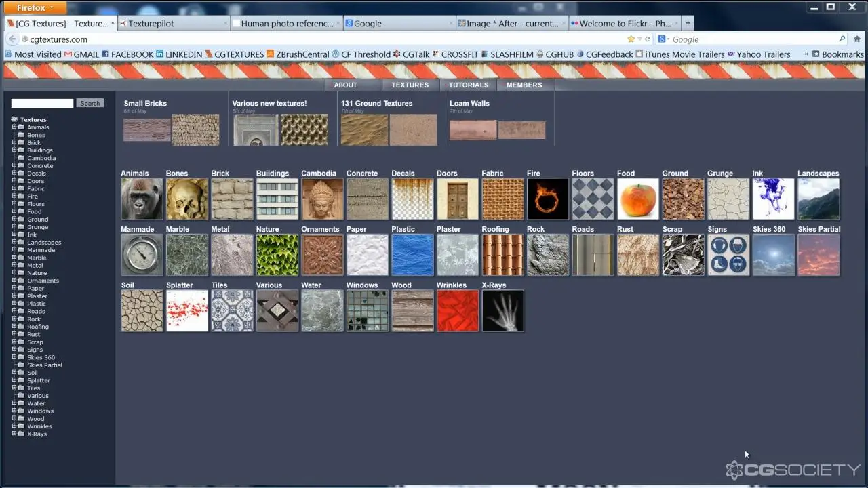Image resolution: width=868 pixels, height=488 pixels.
Task: Switch to the Human photo reference tab
Action: tap(287, 23)
